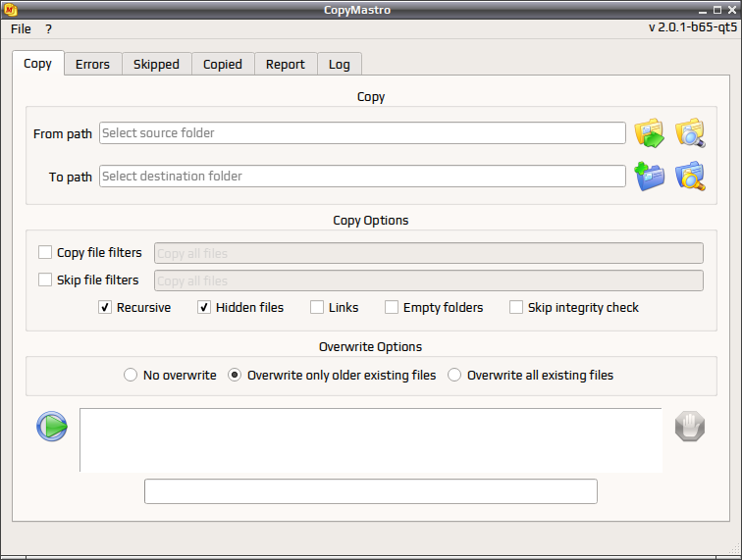Switch to the Skipped tab
Viewport: 742px width, 560px height.
[156, 64]
